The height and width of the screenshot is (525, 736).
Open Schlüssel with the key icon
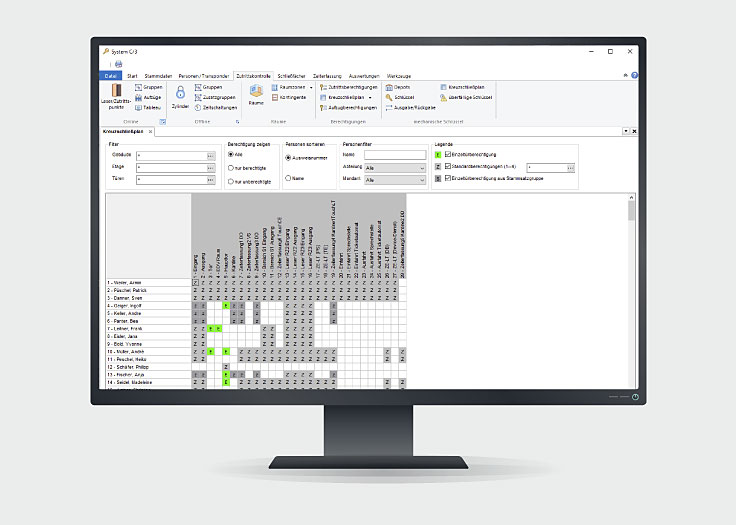click(x=400, y=98)
